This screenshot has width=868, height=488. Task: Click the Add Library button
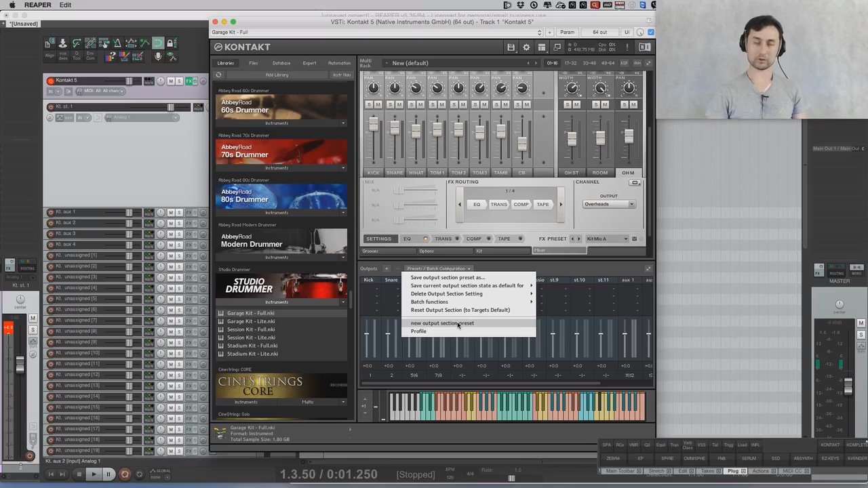point(277,75)
